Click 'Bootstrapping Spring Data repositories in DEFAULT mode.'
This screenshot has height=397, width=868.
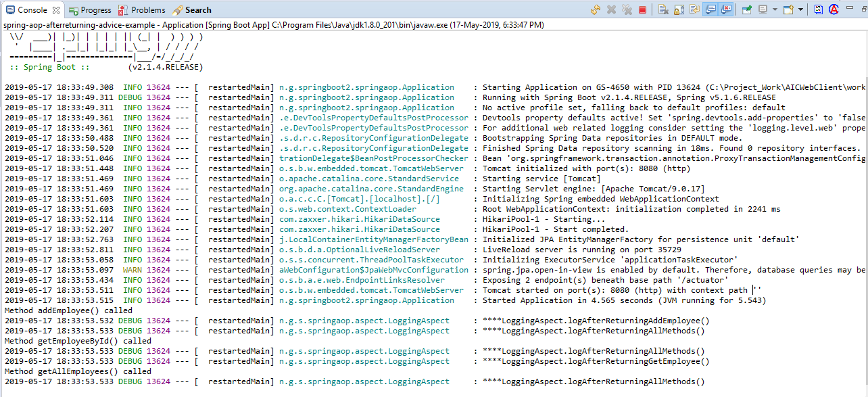(612, 138)
